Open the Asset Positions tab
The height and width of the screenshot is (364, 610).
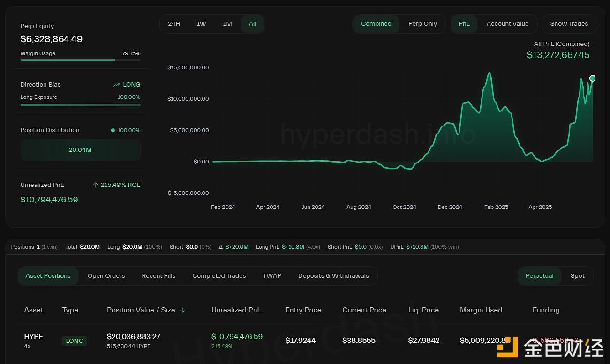(48, 276)
